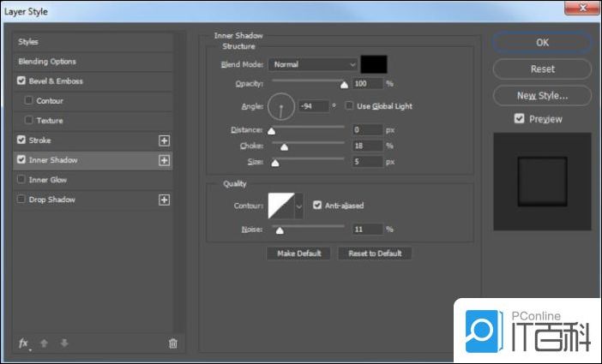Enable Drop Shadow checkbox
This screenshot has width=602, height=364.
tap(21, 199)
